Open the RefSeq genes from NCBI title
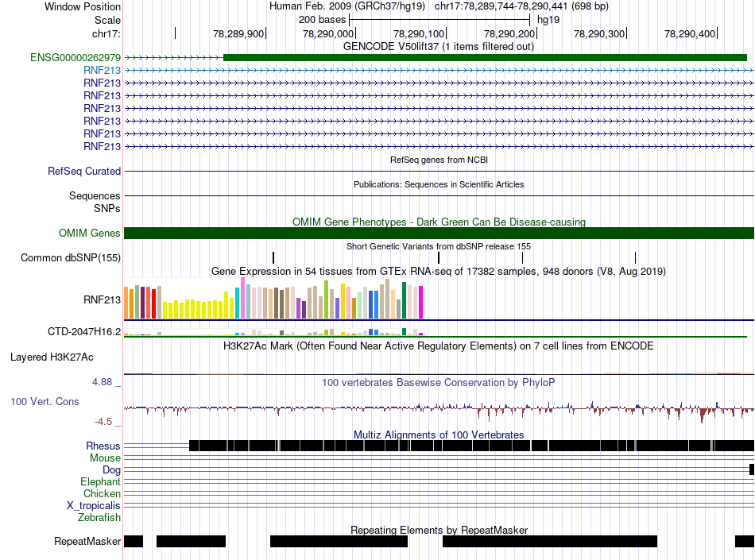The width and height of the screenshot is (755, 560). 439,160
